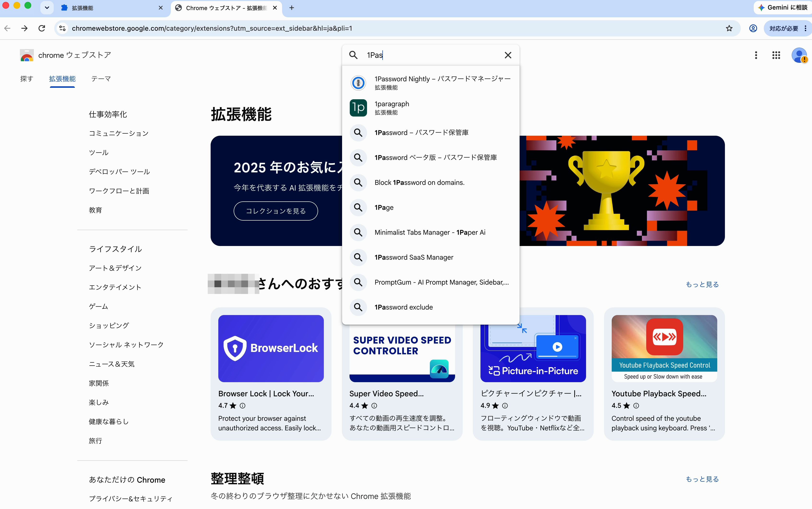The width and height of the screenshot is (812, 509).
Task: Open the tab search dropdown arrow
Action: [47, 8]
